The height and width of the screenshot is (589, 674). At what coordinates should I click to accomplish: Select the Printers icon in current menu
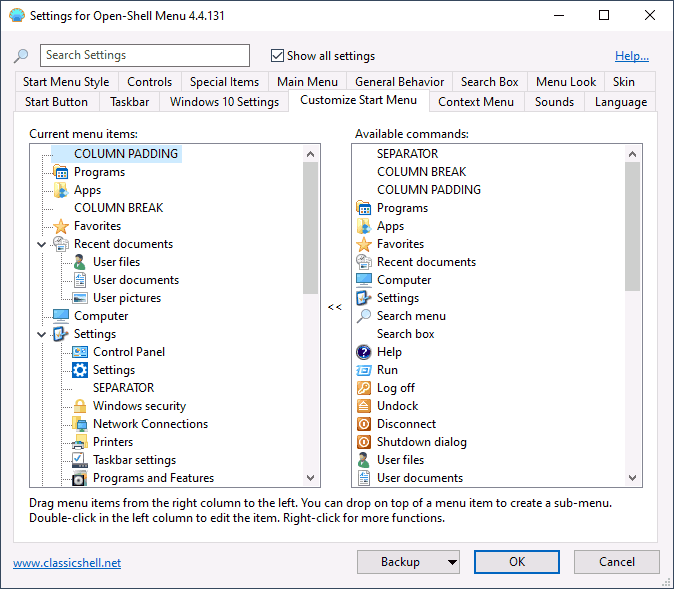coord(80,442)
